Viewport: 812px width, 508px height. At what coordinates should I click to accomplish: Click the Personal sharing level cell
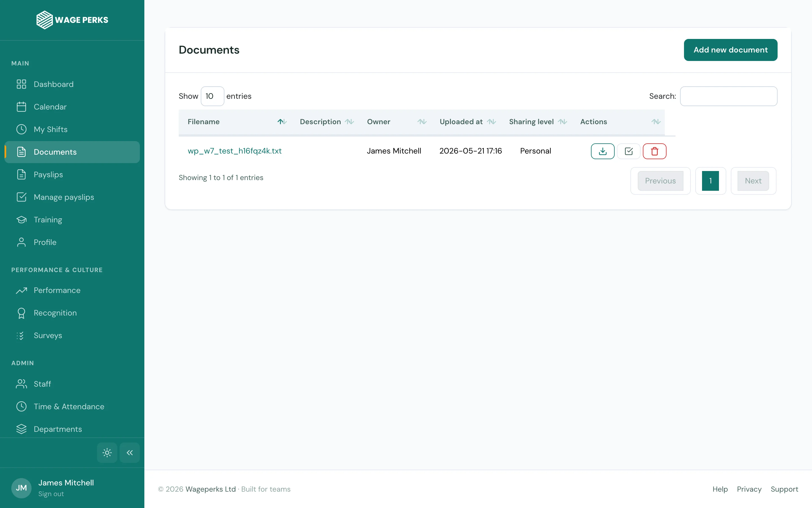535,151
